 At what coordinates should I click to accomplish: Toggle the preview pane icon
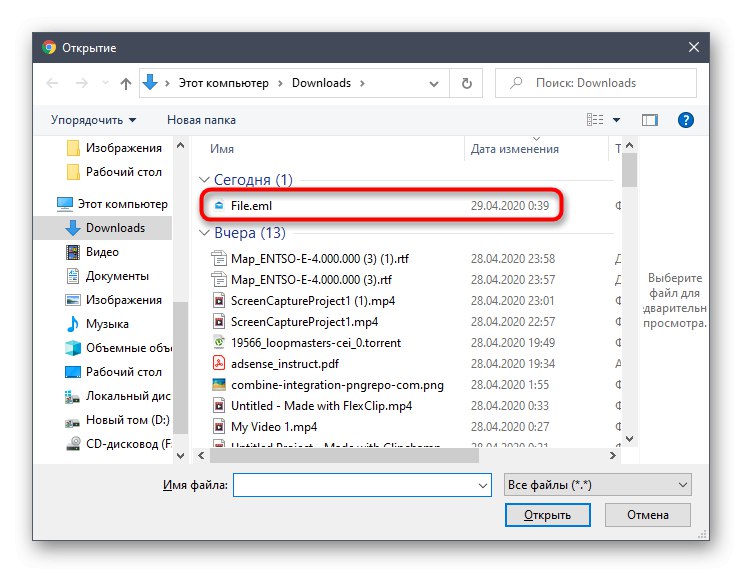pos(650,120)
